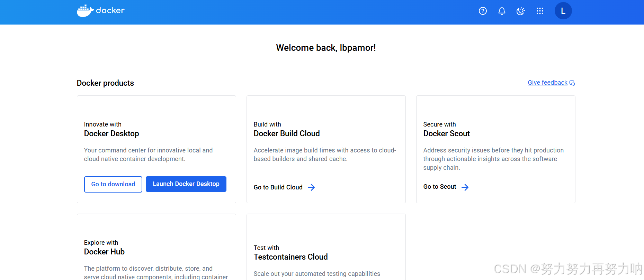
Task: Click the Docker products section title
Action: 105,83
